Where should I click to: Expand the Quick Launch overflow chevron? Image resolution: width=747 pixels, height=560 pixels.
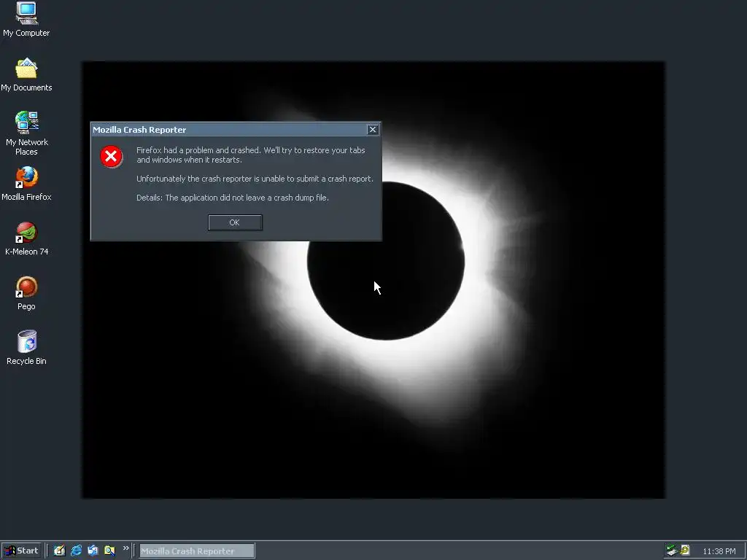click(125, 548)
